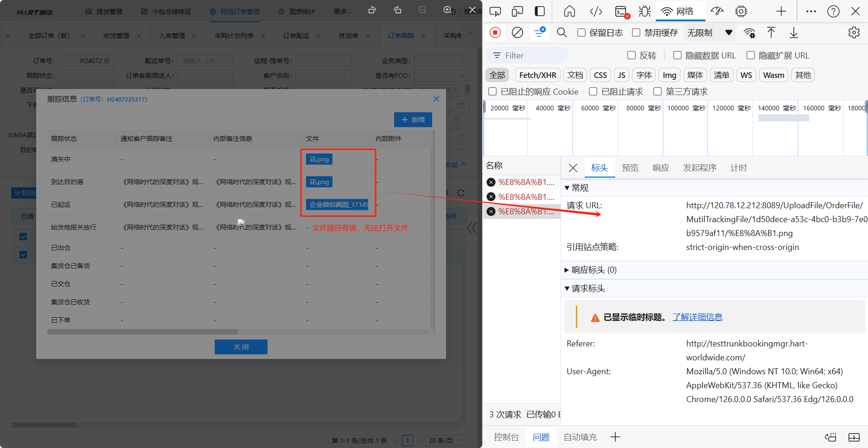Open network conditions wifi-settings icon
The width and height of the screenshot is (868, 448).
pyautogui.click(x=749, y=32)
